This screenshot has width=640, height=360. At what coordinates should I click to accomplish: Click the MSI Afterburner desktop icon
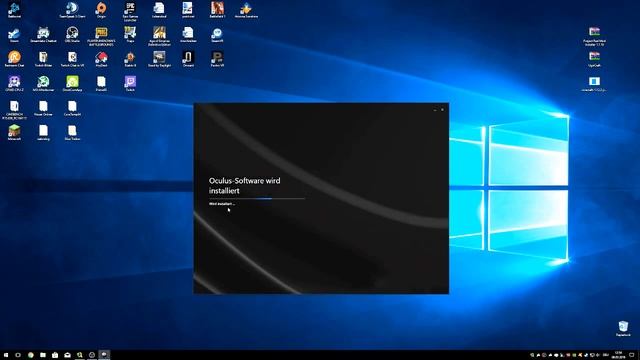(43, 84)
